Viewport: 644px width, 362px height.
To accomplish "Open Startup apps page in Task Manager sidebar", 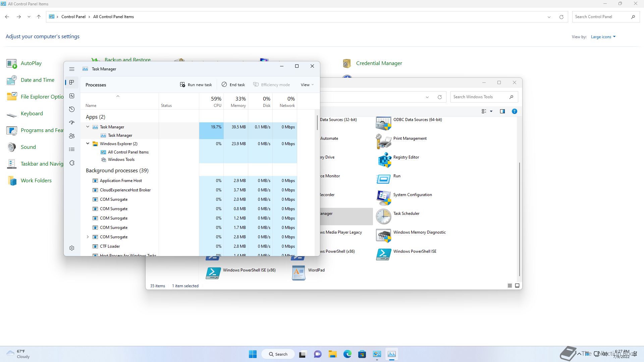I will click(x=71, y=123).
